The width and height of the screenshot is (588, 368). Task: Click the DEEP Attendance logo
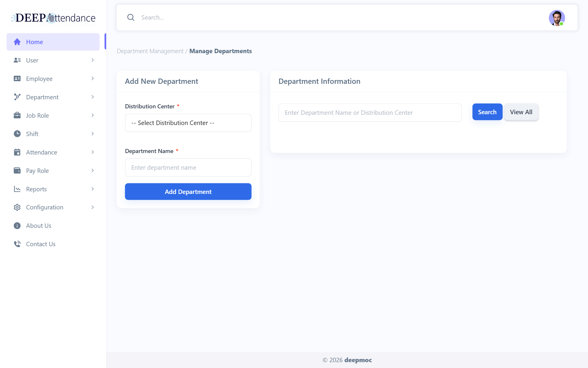point(53,18)
